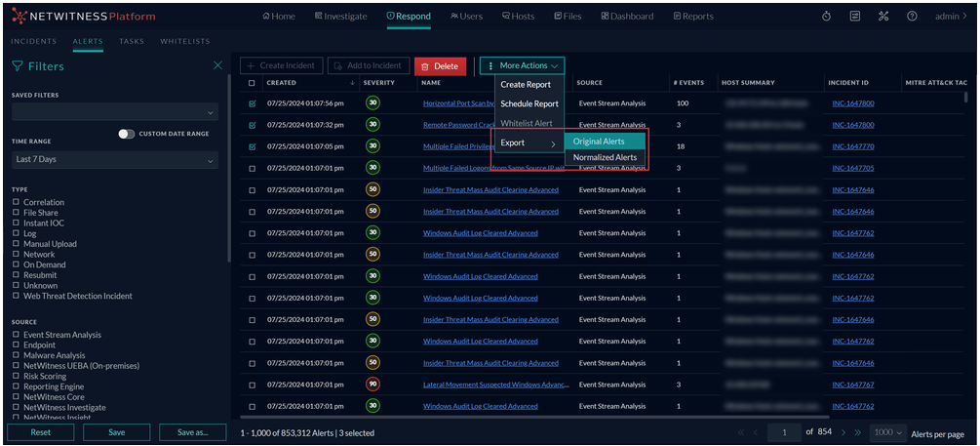Switch to the Tasks tab
The height and width of the screenshot is (446, 980).
tap(132, 41)
